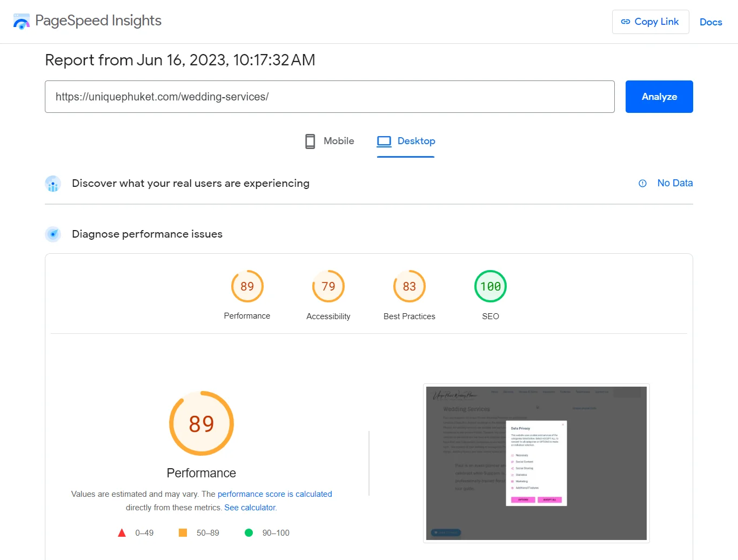Click the 90–100 legend range text
This screenshot has width=738, height=560.
[276, 533]
